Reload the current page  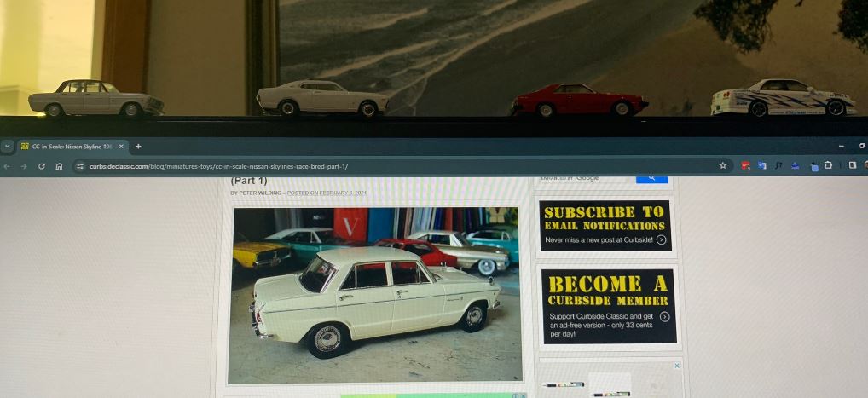click(42, 166)
